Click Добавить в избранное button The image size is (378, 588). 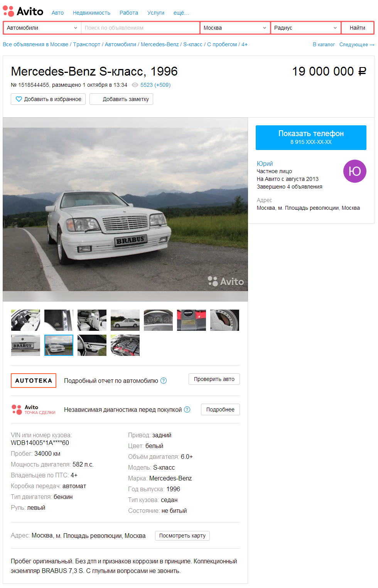tap(48, 99)
